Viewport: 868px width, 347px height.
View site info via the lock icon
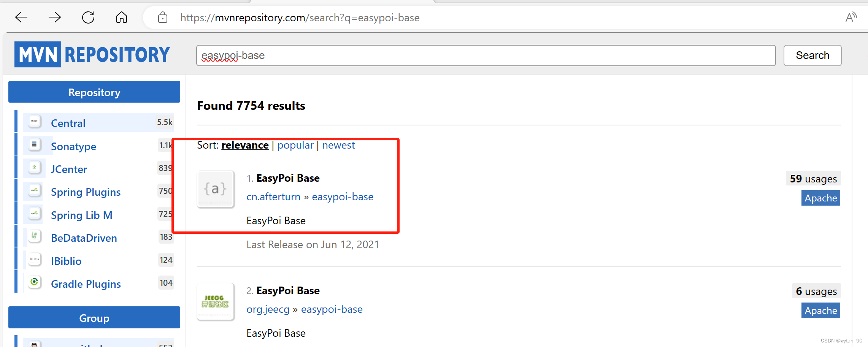click(163, 17)
